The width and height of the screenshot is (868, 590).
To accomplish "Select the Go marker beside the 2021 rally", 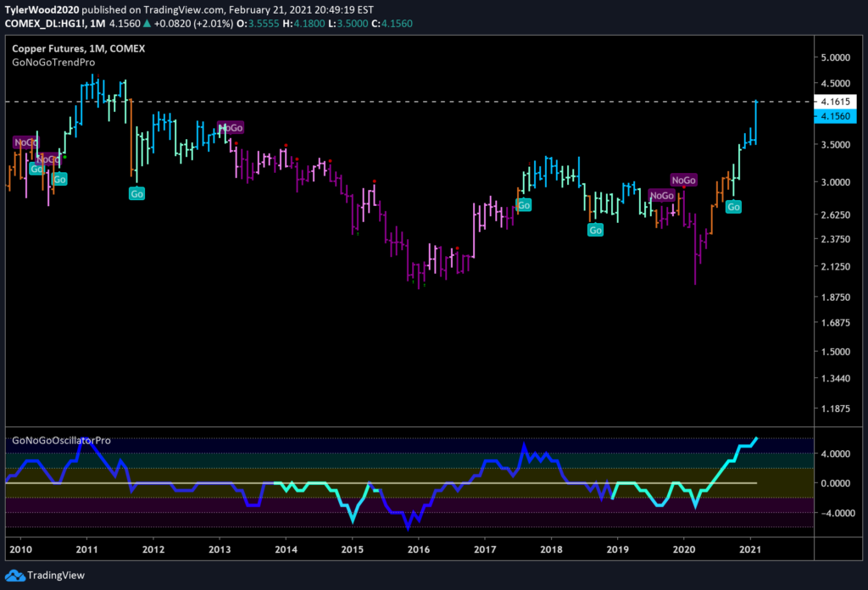I will coord(734,207).
